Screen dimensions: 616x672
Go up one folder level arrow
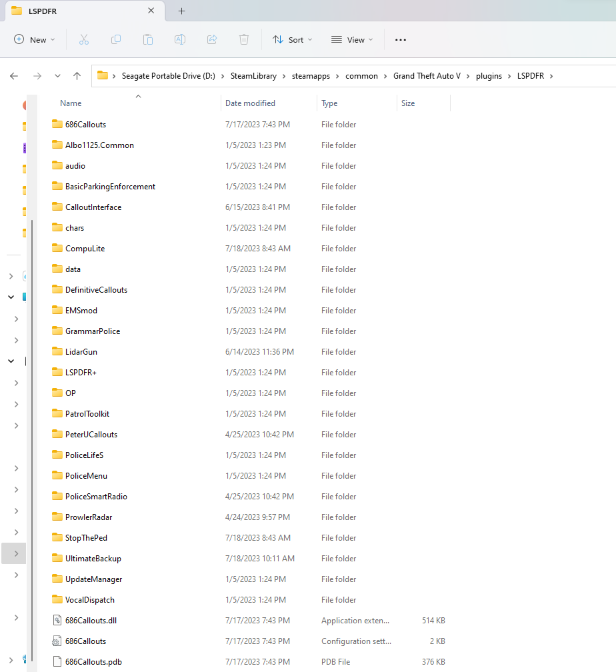(77, 76)
